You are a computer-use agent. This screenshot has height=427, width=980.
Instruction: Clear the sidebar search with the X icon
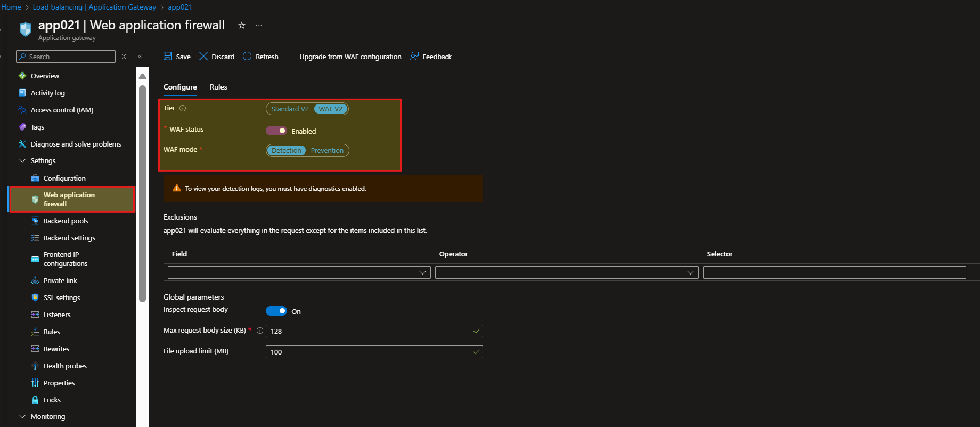124,57
